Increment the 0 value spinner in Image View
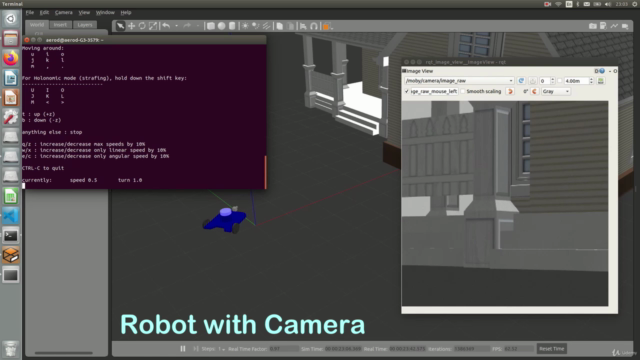 [553, 79]
